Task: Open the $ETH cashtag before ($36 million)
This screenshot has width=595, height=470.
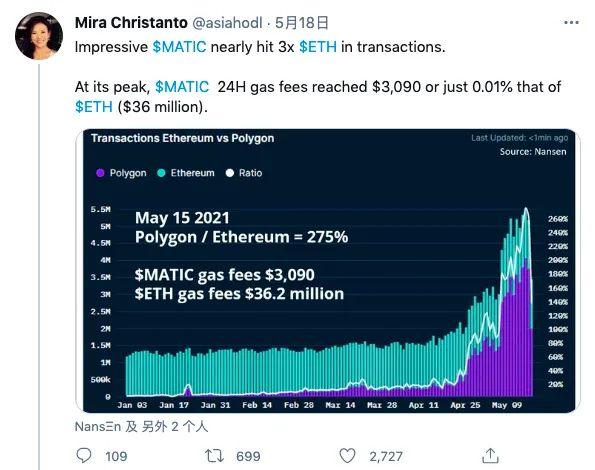Action: tap(94, 107)
